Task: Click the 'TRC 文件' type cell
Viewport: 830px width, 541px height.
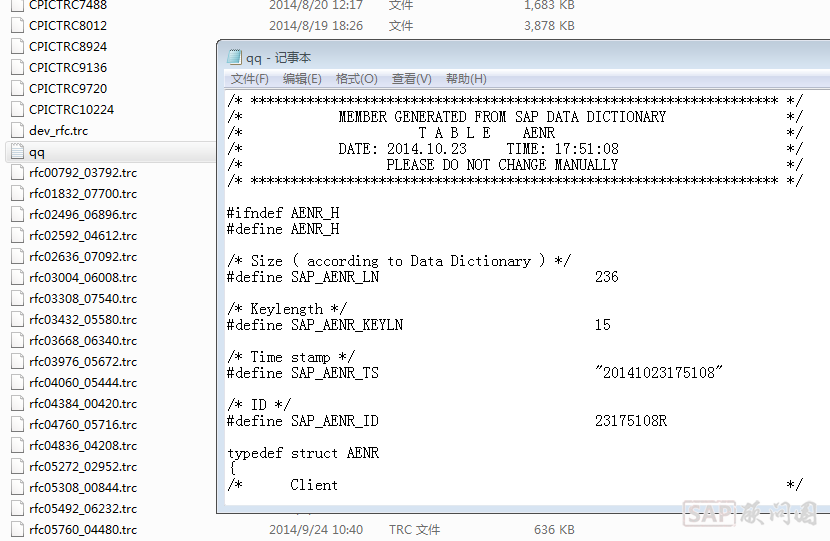Action: [x=414, y=529]
